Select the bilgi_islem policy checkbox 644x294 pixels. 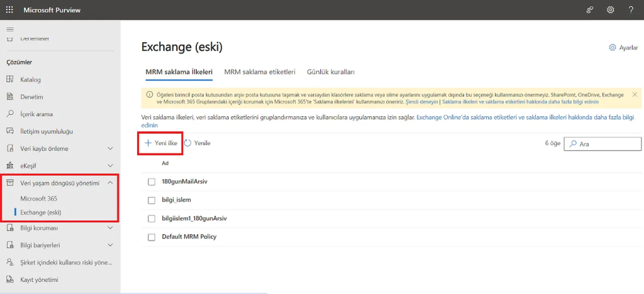[x=151, y=200]
